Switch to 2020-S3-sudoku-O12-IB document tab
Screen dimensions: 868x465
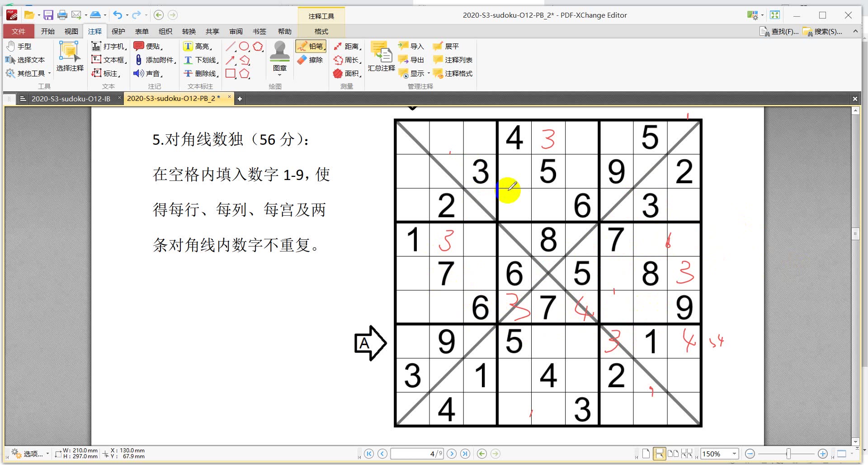[x=71, y=99]
